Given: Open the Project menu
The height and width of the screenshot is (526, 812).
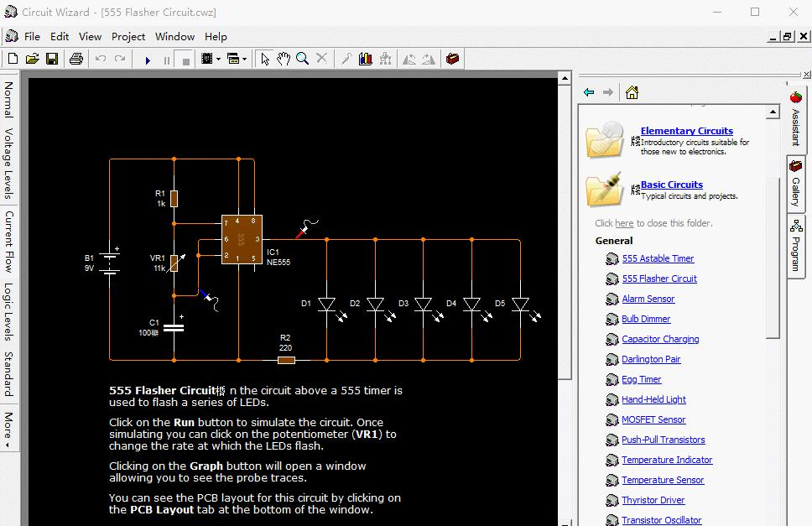Looking at the screenshot, I should [128, 36].
